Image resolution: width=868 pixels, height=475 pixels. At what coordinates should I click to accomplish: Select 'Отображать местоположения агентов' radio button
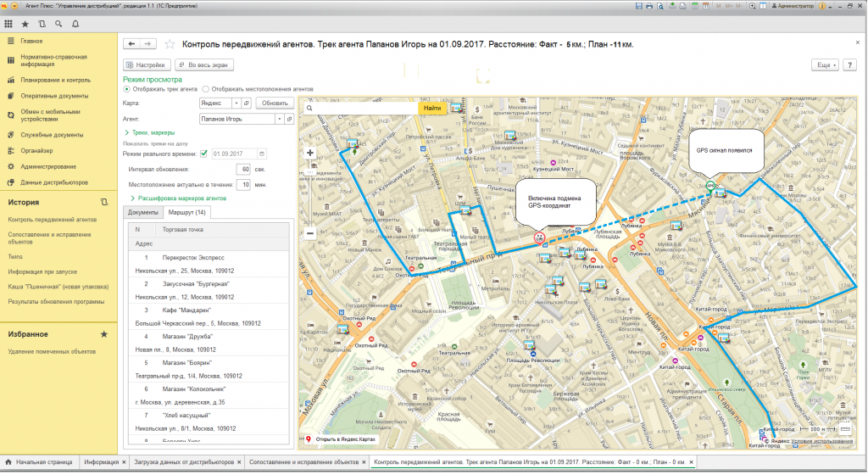[206, 89]
